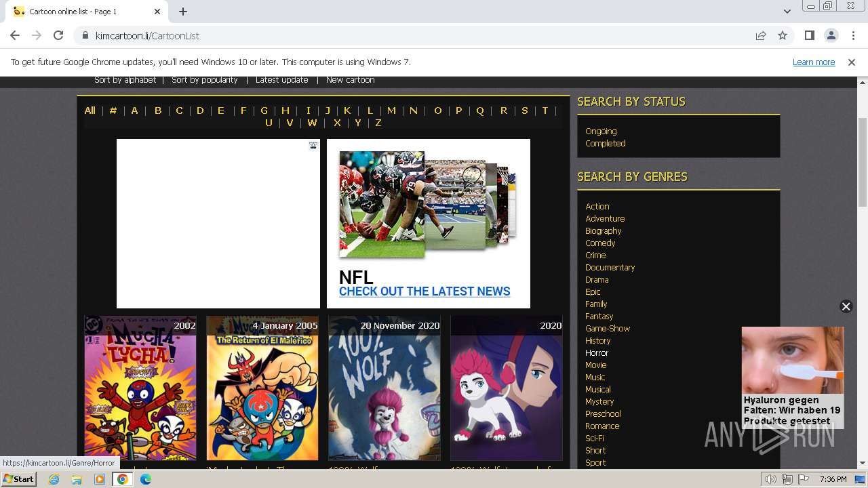
Task: Browse the Mystery genre
Action: 599,402
